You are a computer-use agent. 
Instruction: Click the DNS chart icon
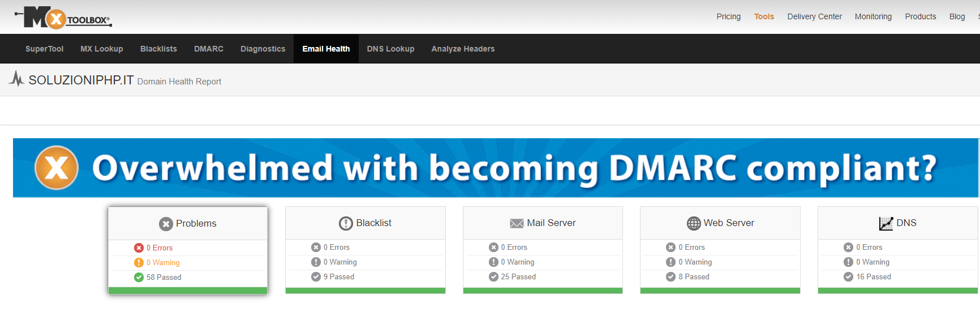[886, 223]
